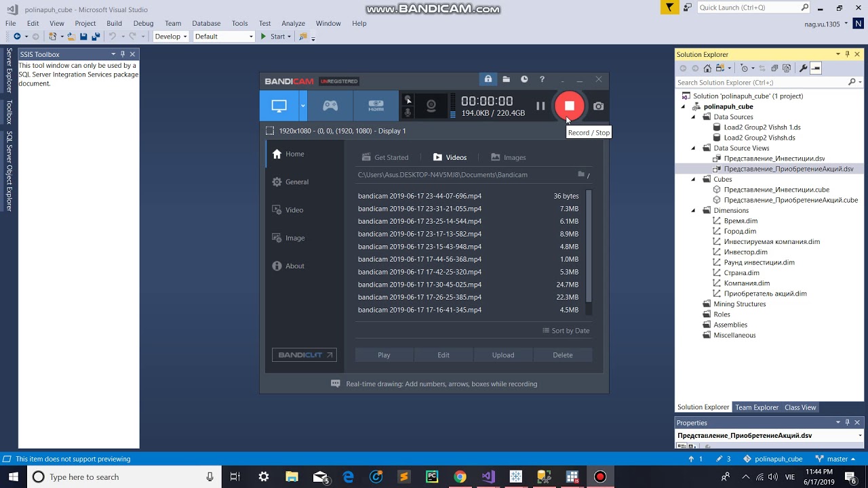
Task: Open the Build menu in Visual Studio
Action: (x=114, y=23)
